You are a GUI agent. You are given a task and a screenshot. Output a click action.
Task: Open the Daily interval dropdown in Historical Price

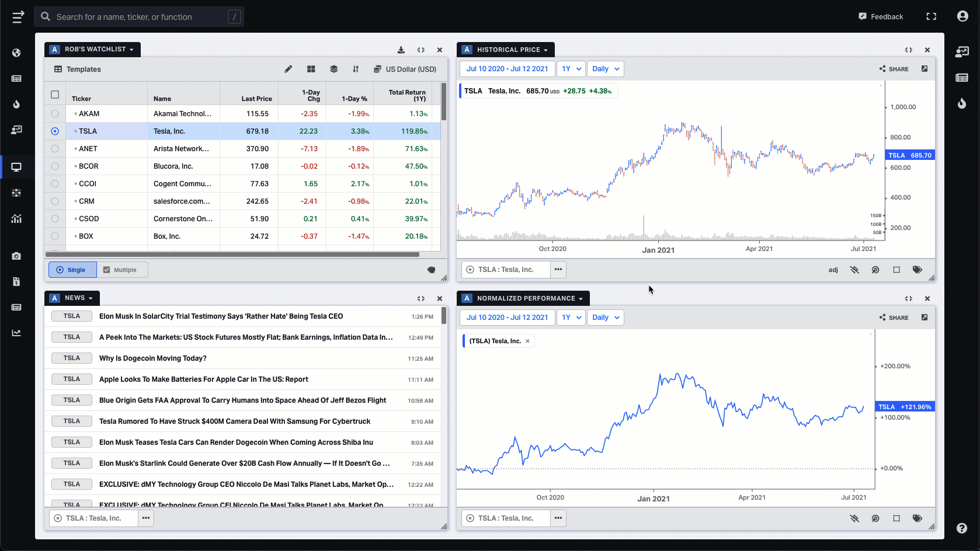pos(605,69)
